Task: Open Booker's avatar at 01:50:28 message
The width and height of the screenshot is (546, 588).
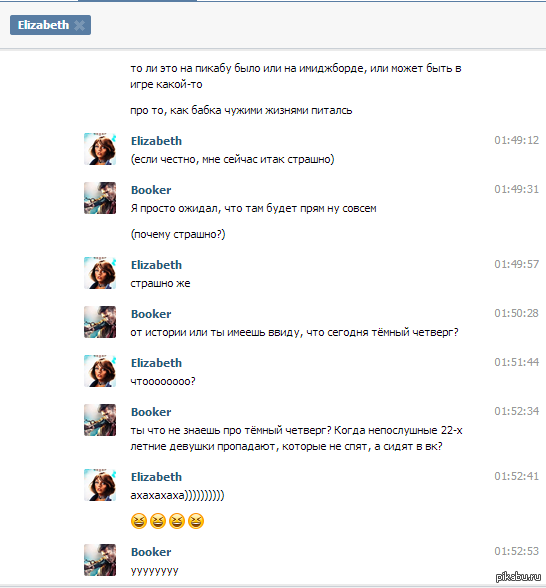Action: click(100, 322)
